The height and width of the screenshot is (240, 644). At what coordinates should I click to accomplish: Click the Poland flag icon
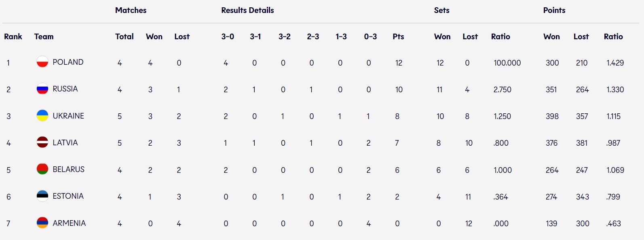point(42,62)
